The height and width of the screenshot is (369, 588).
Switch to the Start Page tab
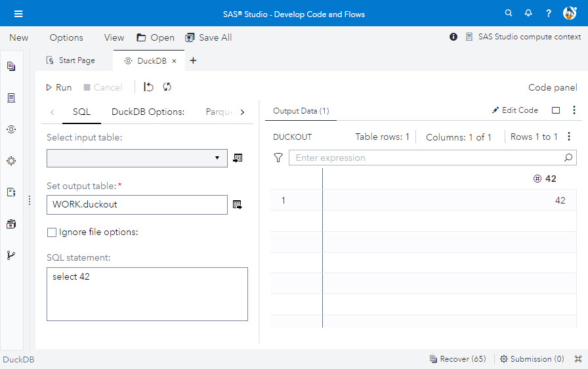tap(70, 60)
